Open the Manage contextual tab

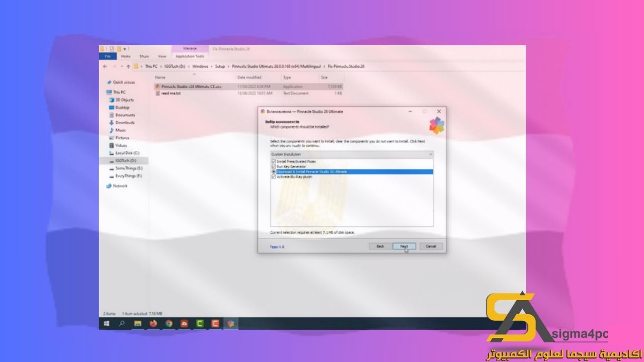click(190, 49)
